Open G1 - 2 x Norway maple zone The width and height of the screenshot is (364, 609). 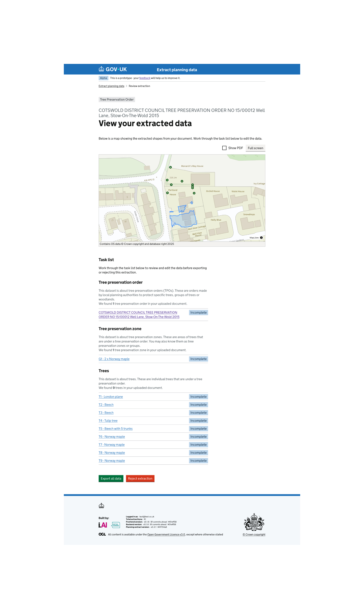[114, 359]
